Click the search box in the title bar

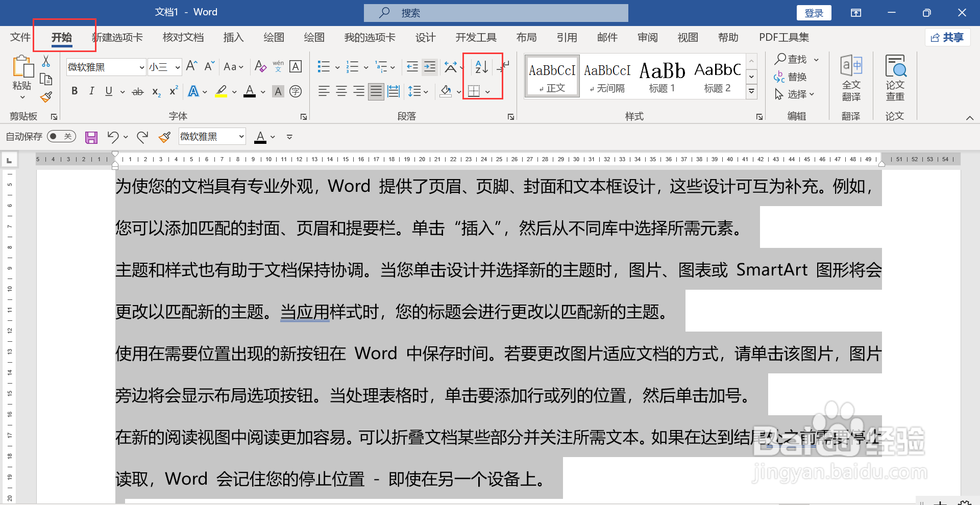pyautogui.click(x=496, y=13)
